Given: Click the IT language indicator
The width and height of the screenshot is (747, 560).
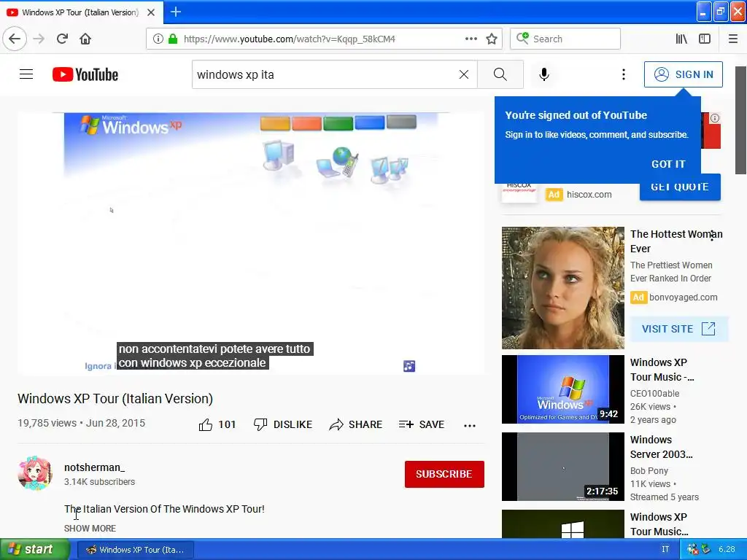Looking at the screenshot, I should (665, 549).
